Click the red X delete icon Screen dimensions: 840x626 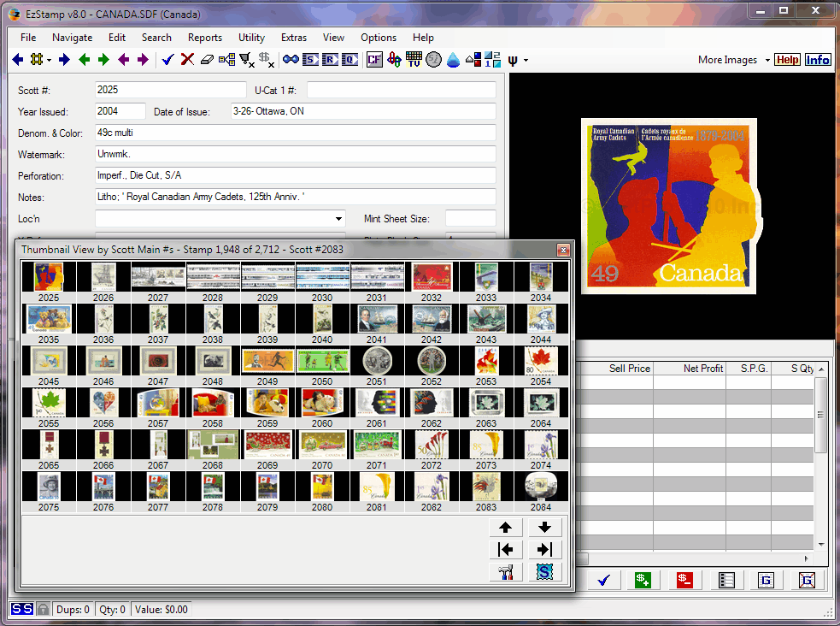187,60
